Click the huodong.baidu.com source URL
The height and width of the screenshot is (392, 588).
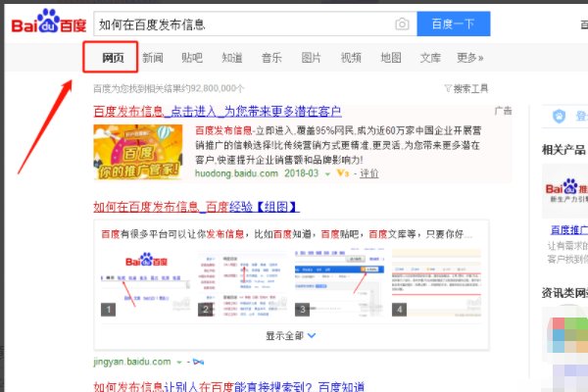point(236,173)
